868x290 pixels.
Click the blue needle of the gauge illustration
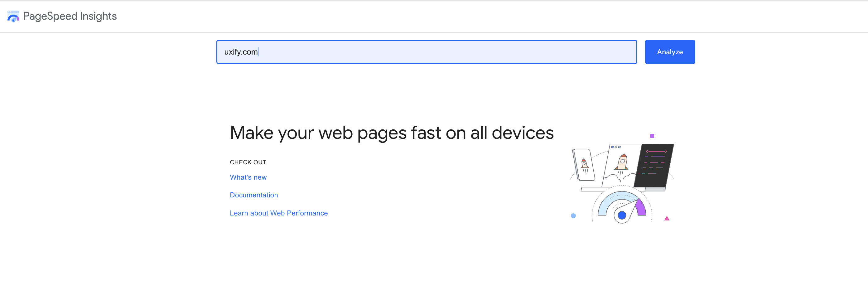pos(622,215)
